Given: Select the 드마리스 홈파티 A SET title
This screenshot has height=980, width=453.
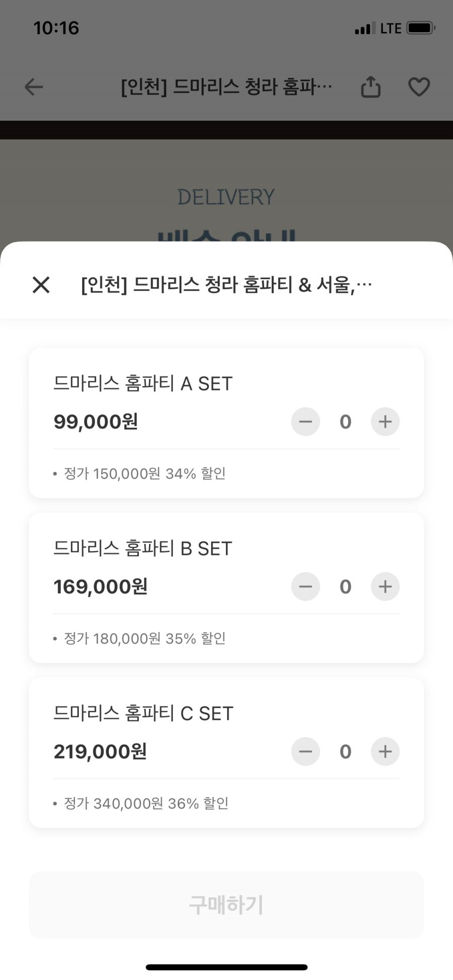Looking at the screenshot, I should click(x=143, y=383).
